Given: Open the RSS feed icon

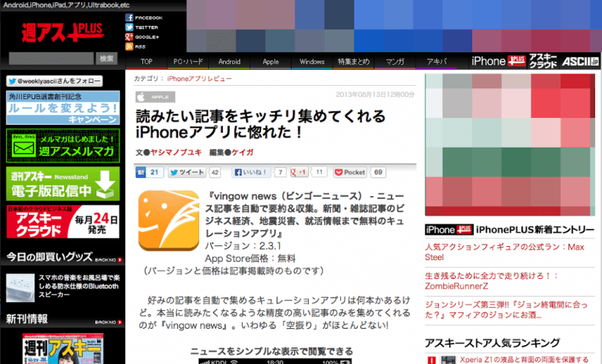Looking at the screenshot, I should point(129,46).
